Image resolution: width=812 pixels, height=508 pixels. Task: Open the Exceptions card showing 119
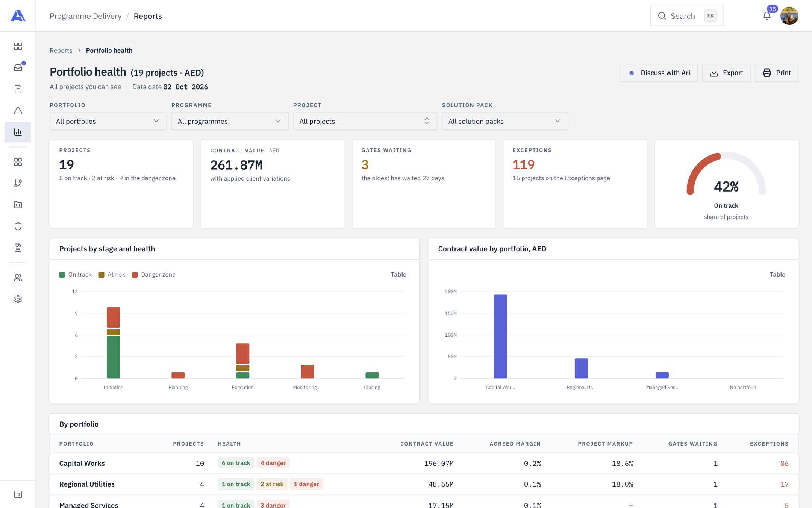(x=575, y=184)
